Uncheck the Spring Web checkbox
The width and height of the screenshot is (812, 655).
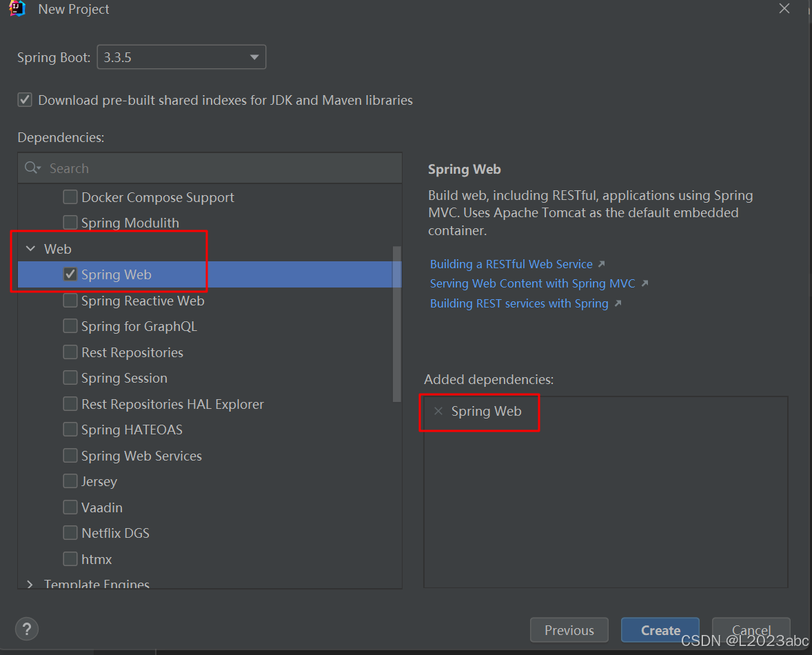coord(70,274)
